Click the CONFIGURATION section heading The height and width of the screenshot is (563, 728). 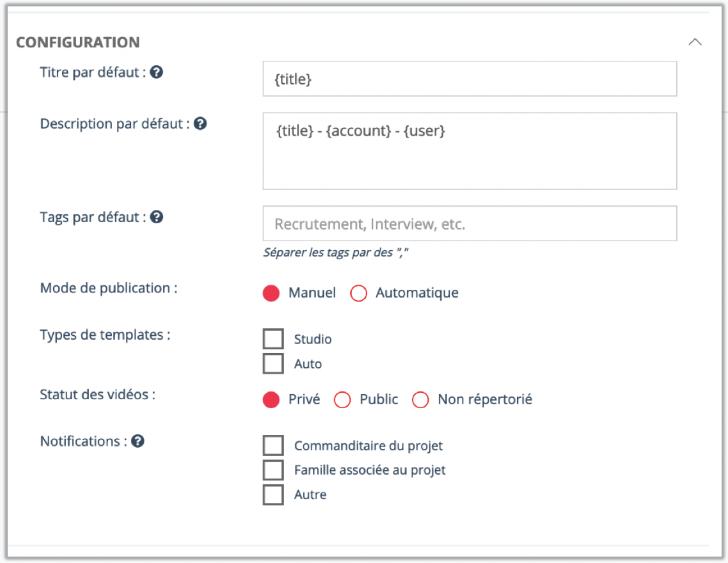(x=77, y=43)
